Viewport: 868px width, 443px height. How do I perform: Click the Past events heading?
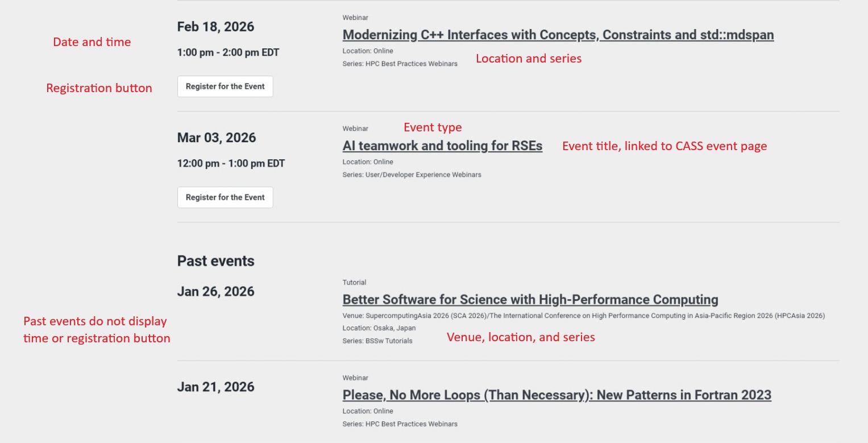215,261
